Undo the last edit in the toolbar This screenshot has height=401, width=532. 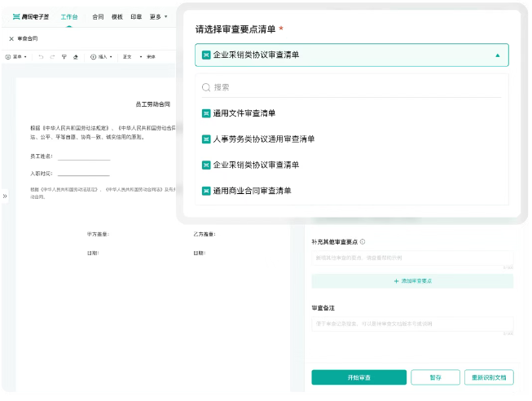[x=41, y=57]
